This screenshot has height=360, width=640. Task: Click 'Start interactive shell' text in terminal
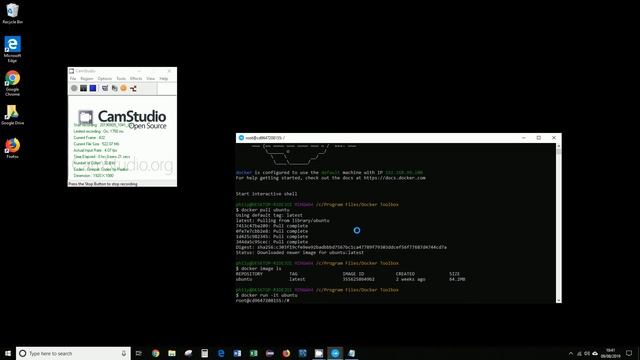point(266,194)
